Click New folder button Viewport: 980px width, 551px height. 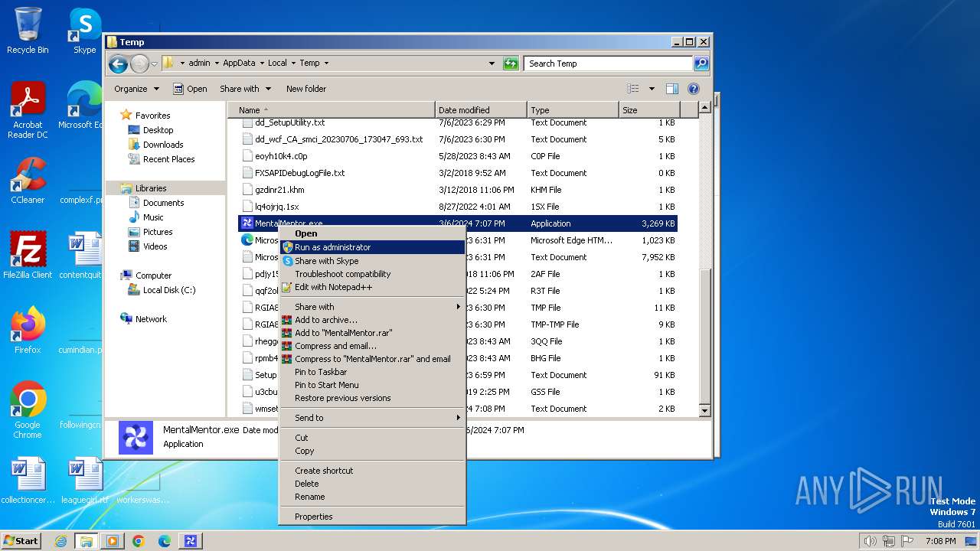pos(305,89)
